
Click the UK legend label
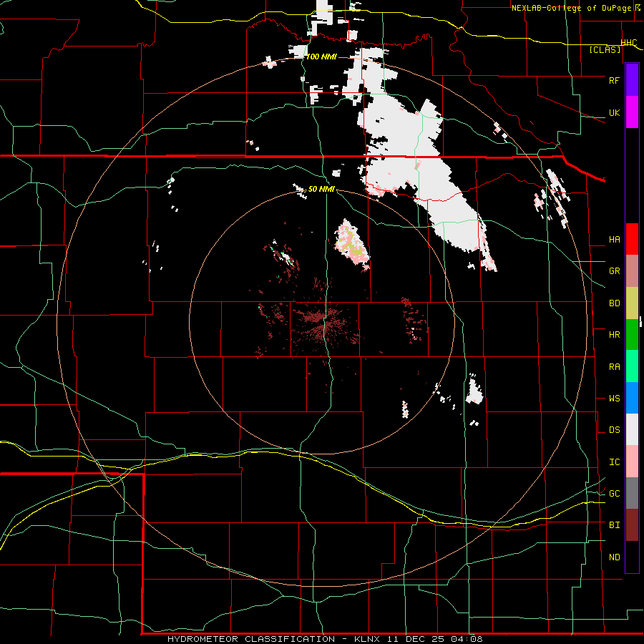point(614,112)
